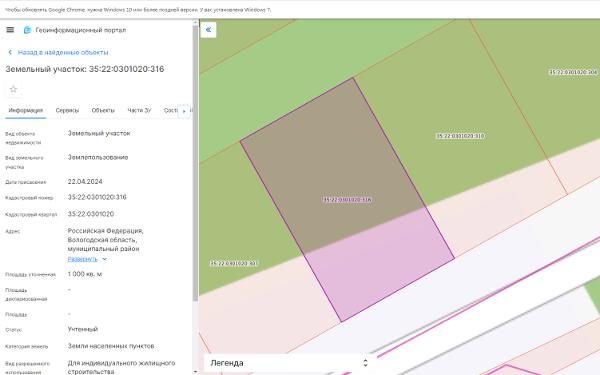This screenshot has height=375, width=600.
Task: Expand address using chevron next to Развернуть
Action: point(104,259)
